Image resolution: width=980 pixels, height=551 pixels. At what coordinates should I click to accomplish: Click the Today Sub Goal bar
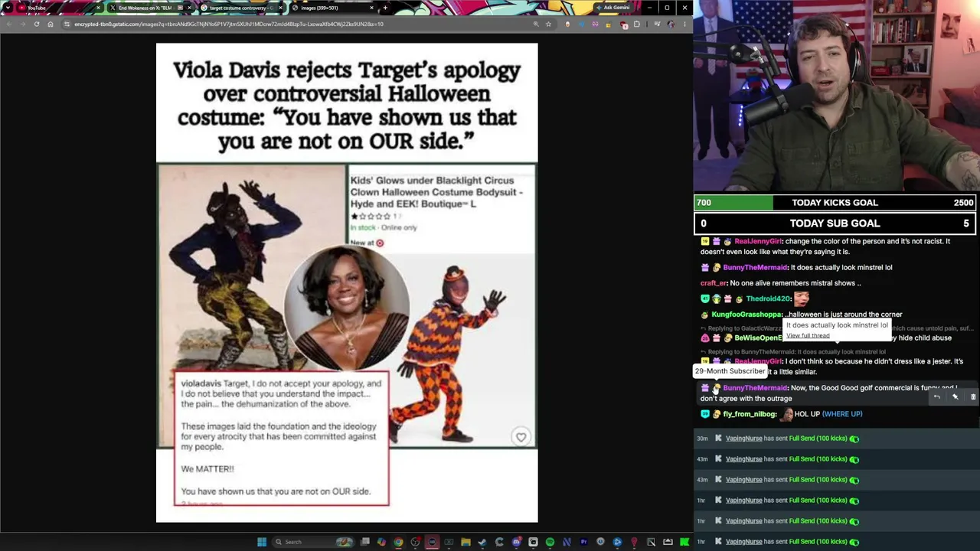[x=836, y=223]
